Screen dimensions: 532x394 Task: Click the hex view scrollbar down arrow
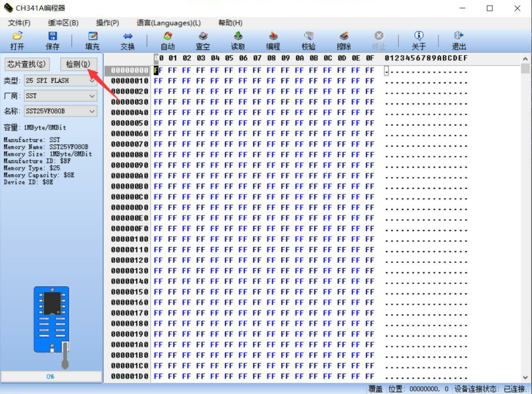[525, 378]
